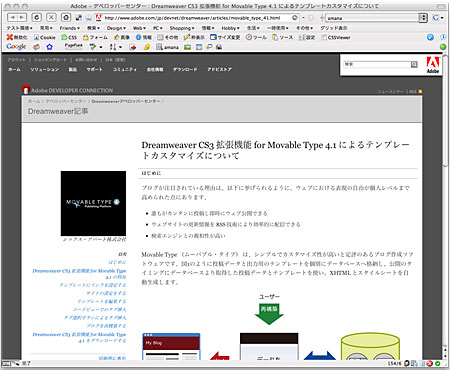Screen dimensions: 450x370
Task: Click the magnifier search button on Adobe site
Action: coord(414,64)
